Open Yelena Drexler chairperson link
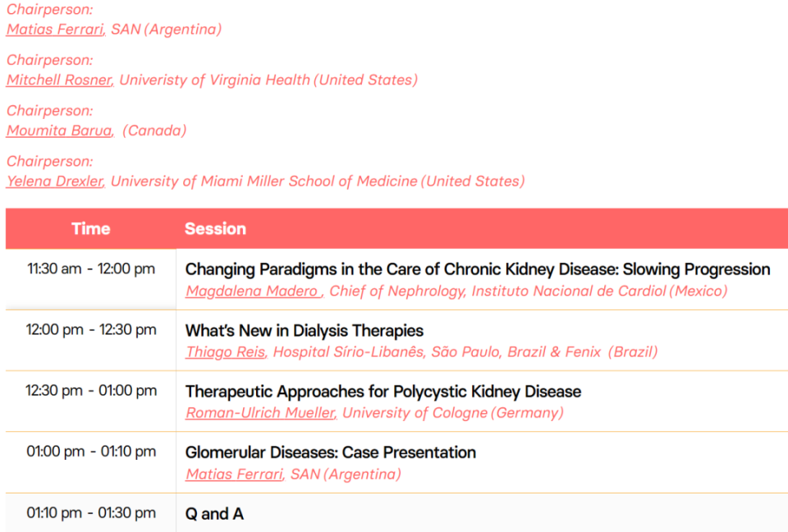 tap(55, 181)
